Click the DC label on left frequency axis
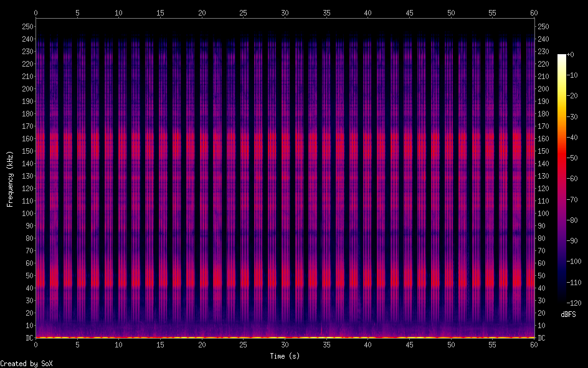 click(27, 338)
